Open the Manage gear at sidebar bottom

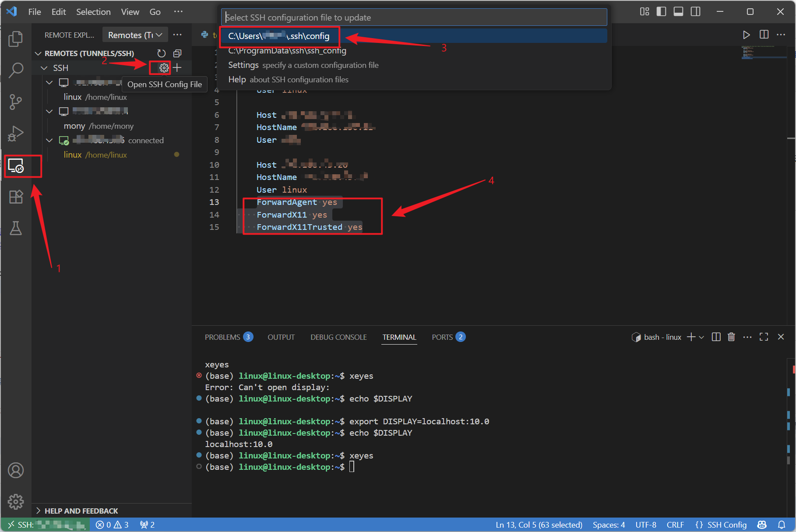tap(16, 502)
